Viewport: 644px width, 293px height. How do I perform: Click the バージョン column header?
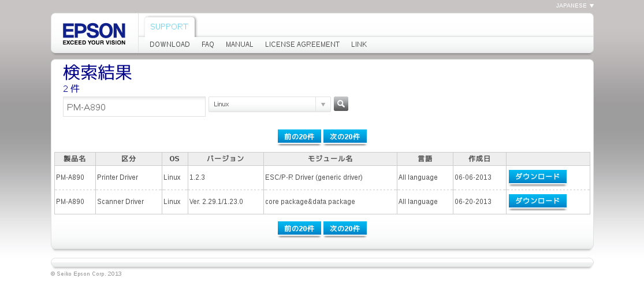click(225, 159)
